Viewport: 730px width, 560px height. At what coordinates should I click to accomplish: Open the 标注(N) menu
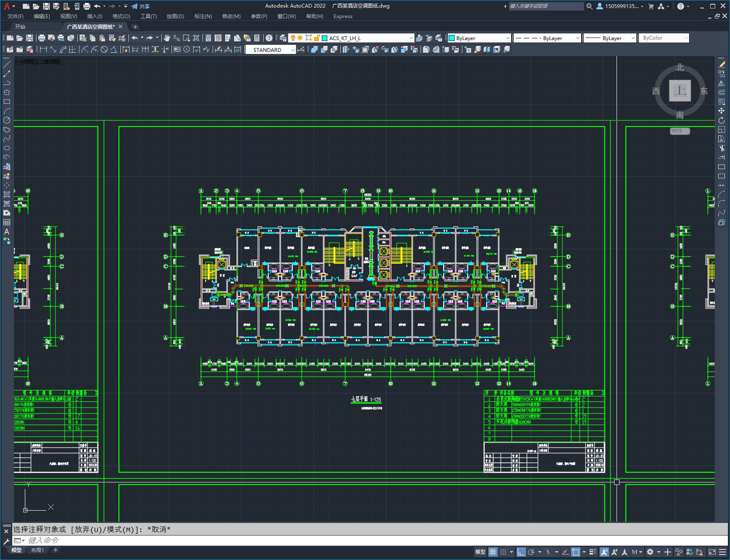(x=203, y=16)
